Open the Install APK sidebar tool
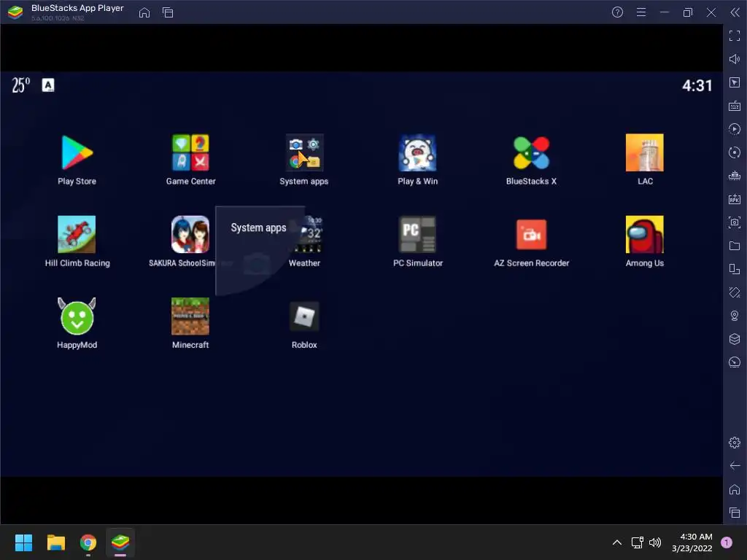This screenshot has width=747, height=560. [735, 199]
